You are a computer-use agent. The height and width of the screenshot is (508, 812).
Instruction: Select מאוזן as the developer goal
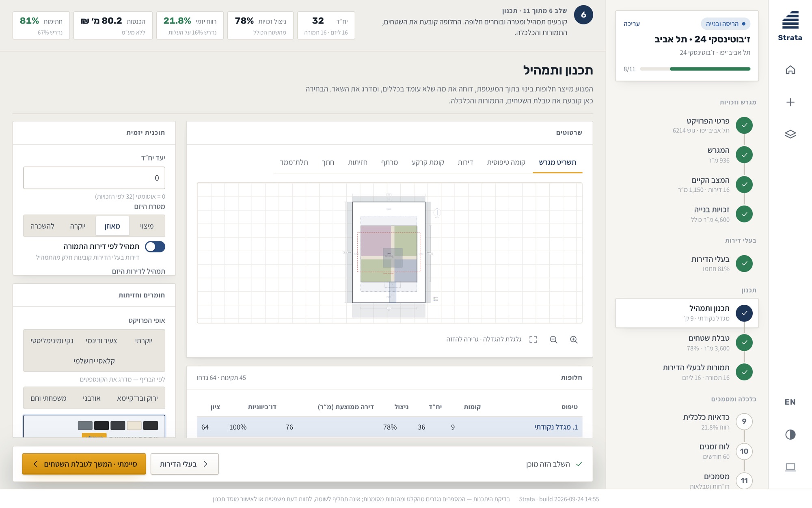(x=112, y=226)
